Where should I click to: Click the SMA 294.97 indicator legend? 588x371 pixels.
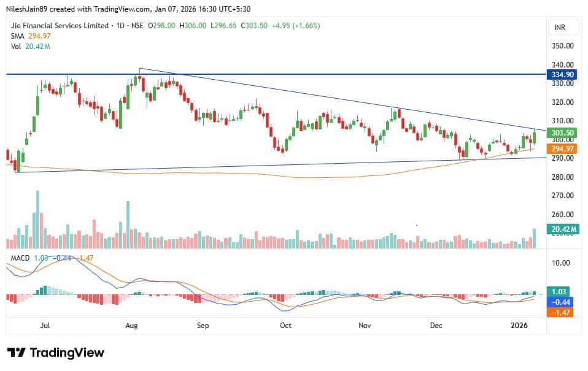[31, 36]
